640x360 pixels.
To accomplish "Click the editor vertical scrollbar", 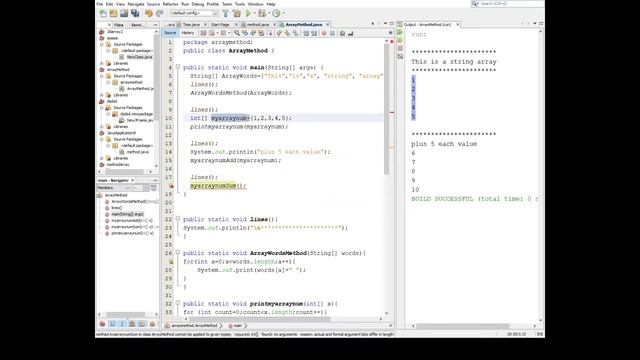I will point(387,110).
